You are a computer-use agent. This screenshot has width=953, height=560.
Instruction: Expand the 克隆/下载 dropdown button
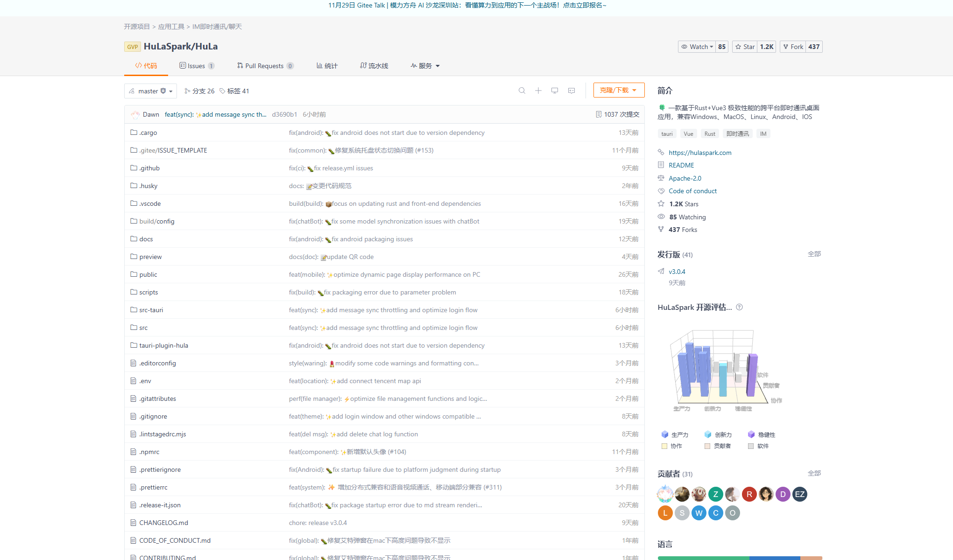click(618, 90)
